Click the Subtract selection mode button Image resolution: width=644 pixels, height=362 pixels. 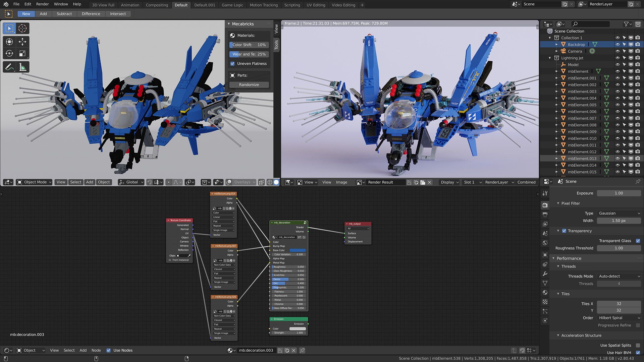64,14
